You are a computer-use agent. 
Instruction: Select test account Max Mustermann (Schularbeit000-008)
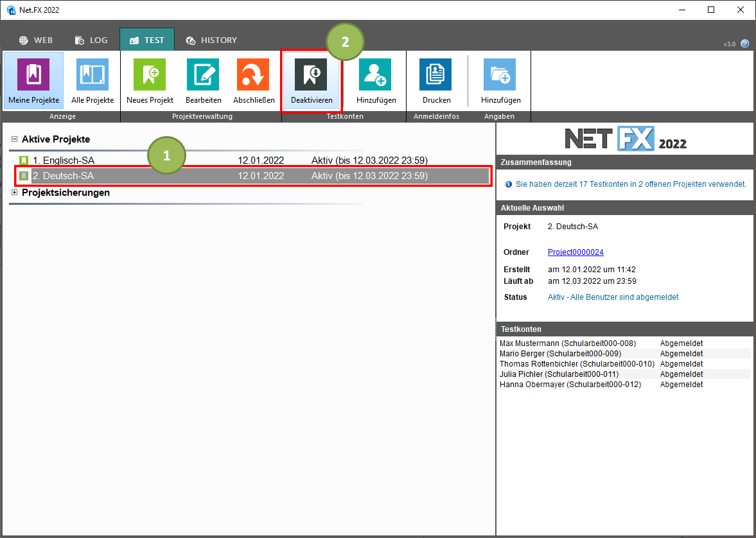pos(568,343)
